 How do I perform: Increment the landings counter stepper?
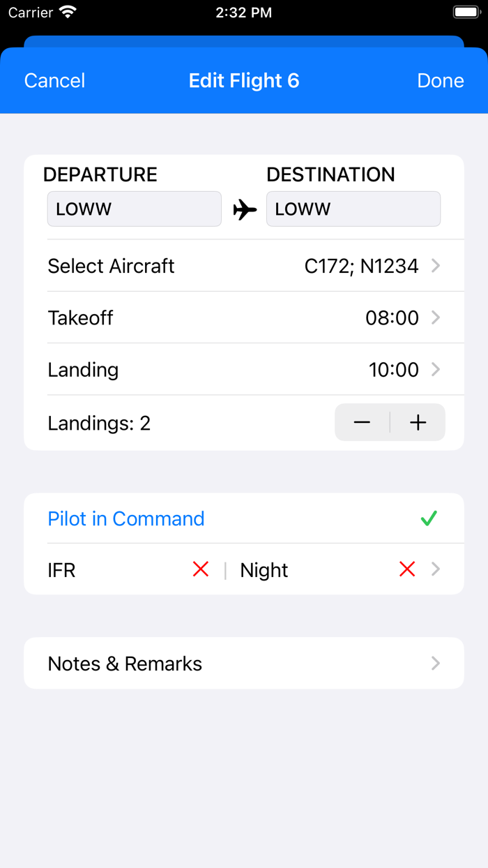[x=417, y=422]
